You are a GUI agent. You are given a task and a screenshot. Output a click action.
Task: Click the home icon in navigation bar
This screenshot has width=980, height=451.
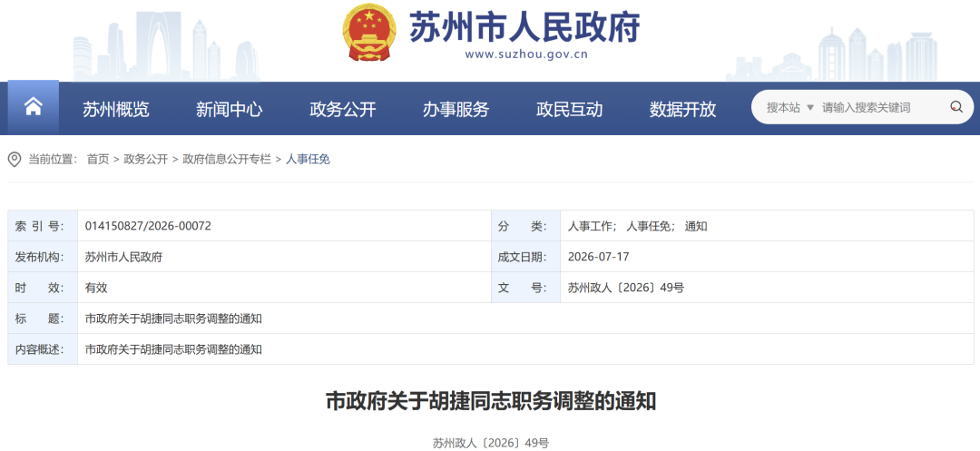point(34,107)
